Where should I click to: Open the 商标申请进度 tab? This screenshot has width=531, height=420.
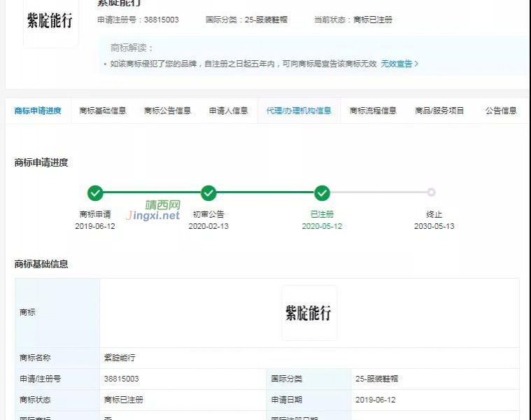38,111
